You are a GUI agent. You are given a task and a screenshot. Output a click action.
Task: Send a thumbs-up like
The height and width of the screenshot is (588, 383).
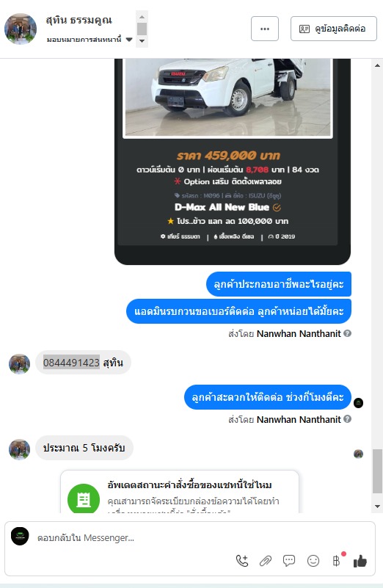360,561
